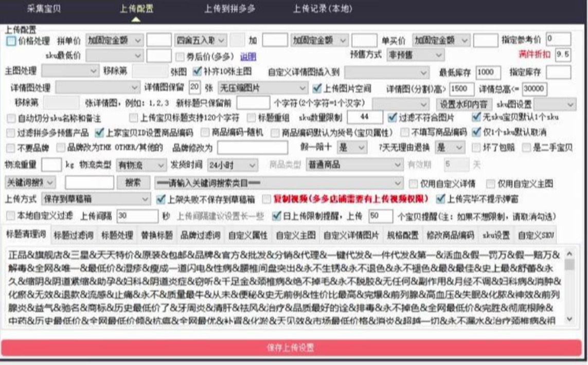Enable 自动切分sku名称和备注 checkbox
588x365 pixels.
[11, 118]
